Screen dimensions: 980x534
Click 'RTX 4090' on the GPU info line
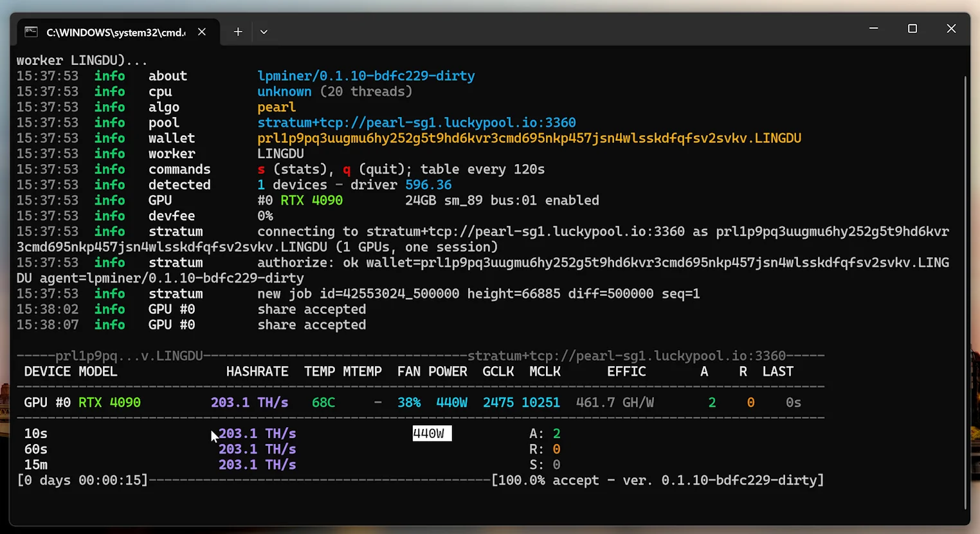(x=311, y=200)
